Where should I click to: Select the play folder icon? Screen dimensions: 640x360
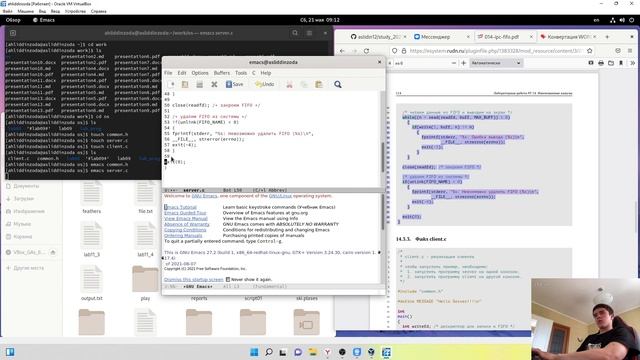click(x=145, y=279)
